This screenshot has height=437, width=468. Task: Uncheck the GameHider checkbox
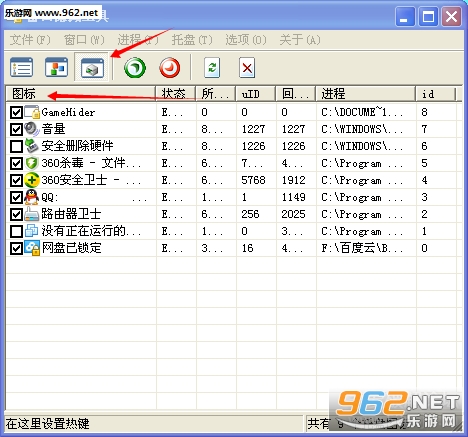16,113
